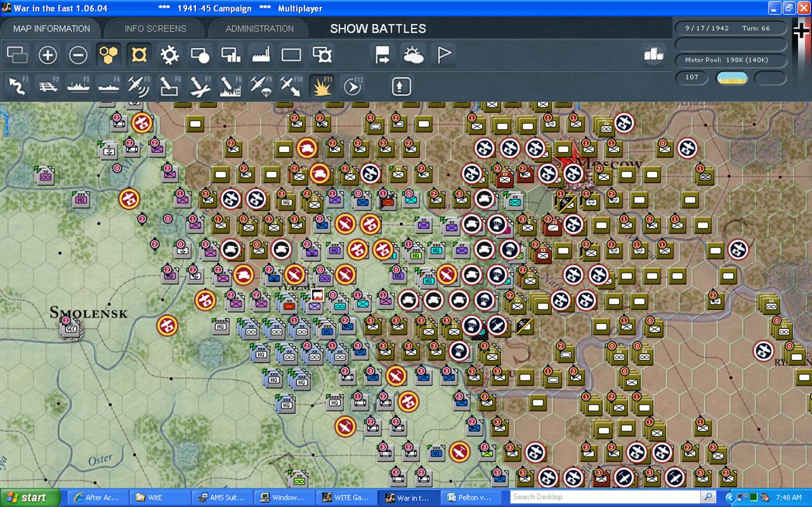Click the date and Turn 66 display

pos(730,28)
